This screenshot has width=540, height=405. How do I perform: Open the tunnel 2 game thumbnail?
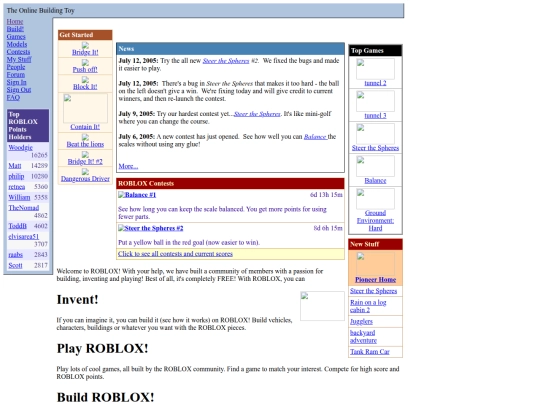coord(375,69)
